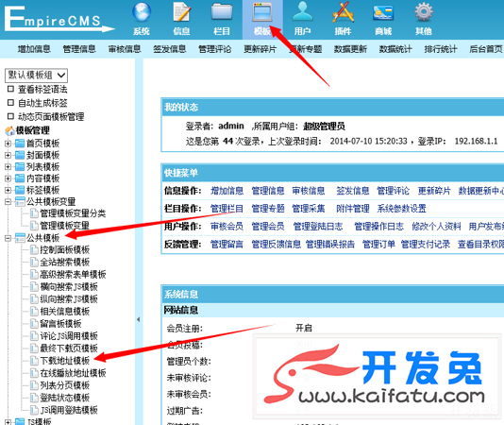Click the 系统参数设置 quick link

pos(401,209)
